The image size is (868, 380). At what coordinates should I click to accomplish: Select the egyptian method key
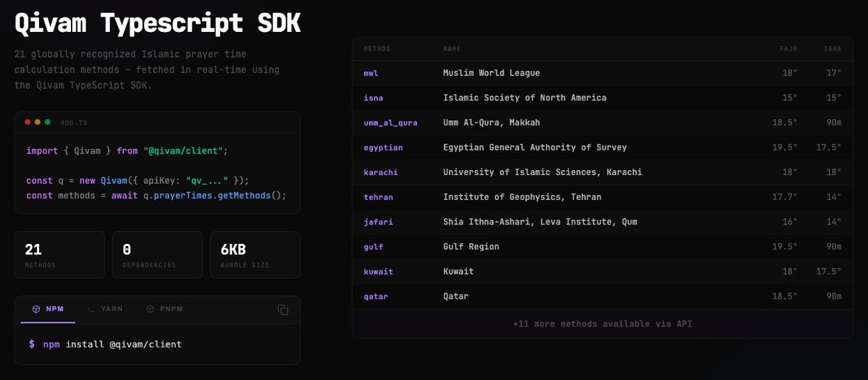[x=383, y=148]
